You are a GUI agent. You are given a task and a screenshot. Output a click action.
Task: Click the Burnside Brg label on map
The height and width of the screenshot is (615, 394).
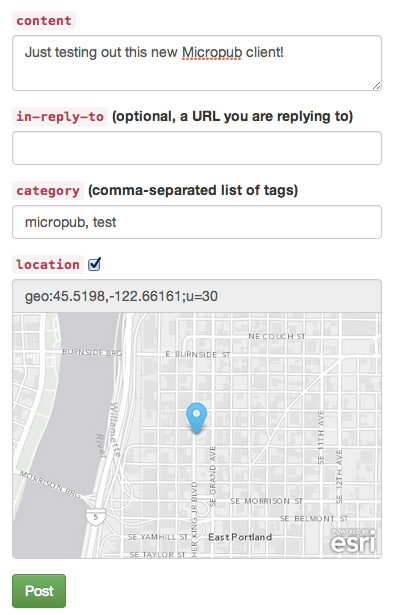(92, 353)
